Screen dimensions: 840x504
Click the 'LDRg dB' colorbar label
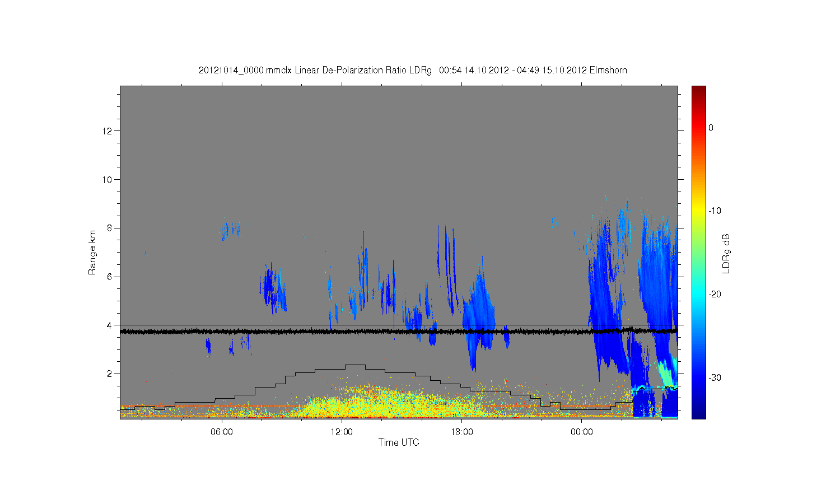coord(726,253)
